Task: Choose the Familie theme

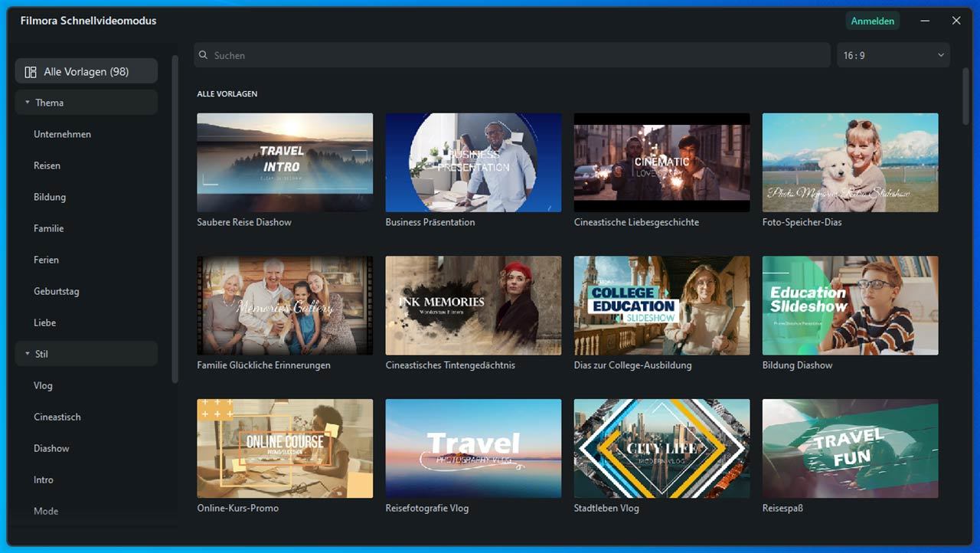Action: [48, 228]
